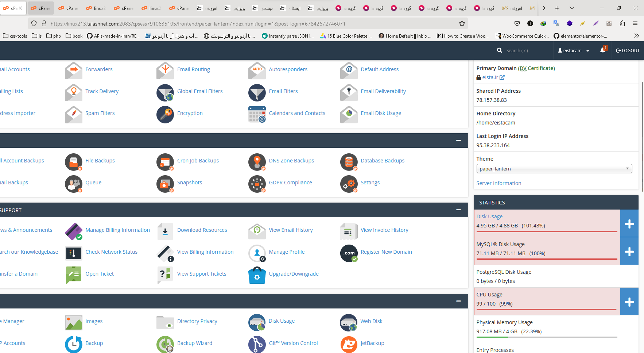Open the Theme paper_lantern dropdown
The width and height of the screenshot is (644, 353).
pyautogui.click(x=554, y=169)
